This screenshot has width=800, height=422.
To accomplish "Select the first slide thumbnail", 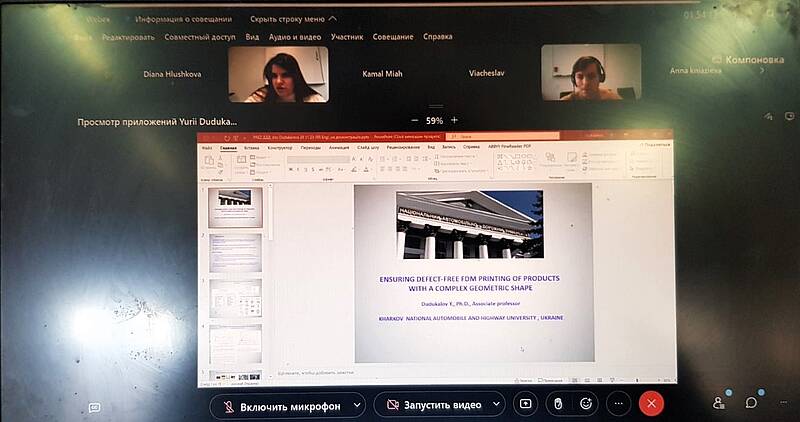I will pyautogui.click(x=235, y=207).
